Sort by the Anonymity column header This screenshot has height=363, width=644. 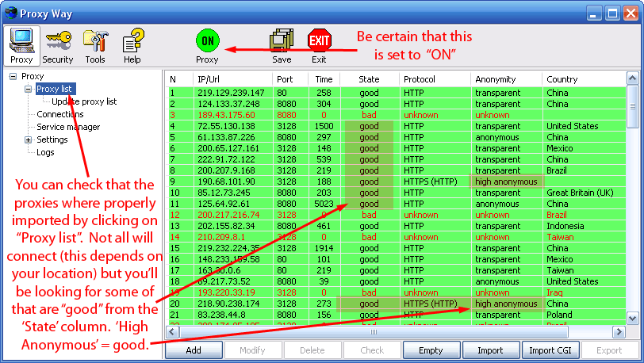pyautogui.click(x=496, y=79)
